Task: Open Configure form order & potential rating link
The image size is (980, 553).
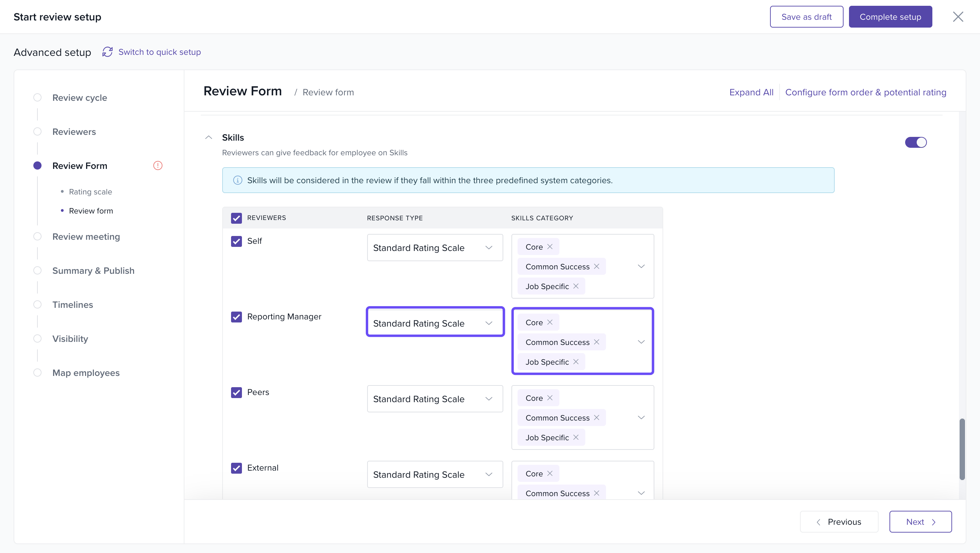Action: pyautogui.click(x=865, y=92)
